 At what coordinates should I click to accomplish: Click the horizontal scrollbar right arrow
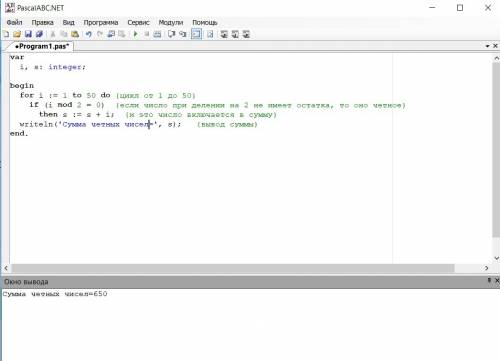click(486, 268)
